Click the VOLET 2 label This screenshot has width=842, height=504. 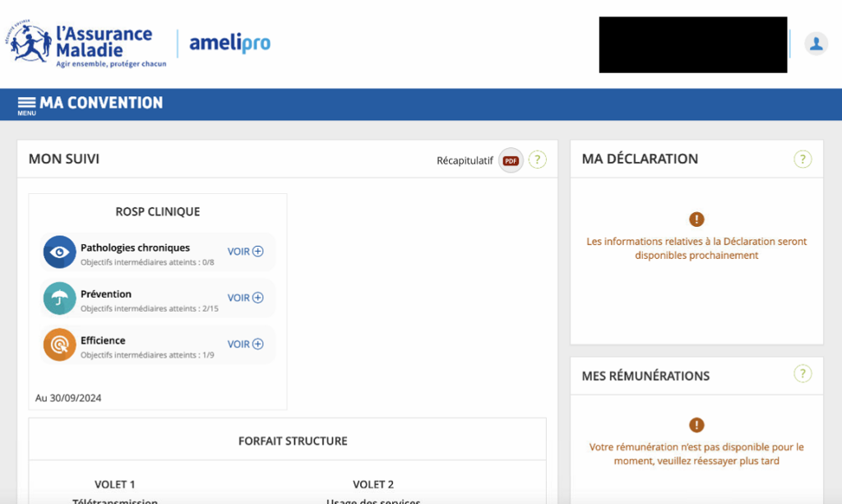(x=373, y=484)
